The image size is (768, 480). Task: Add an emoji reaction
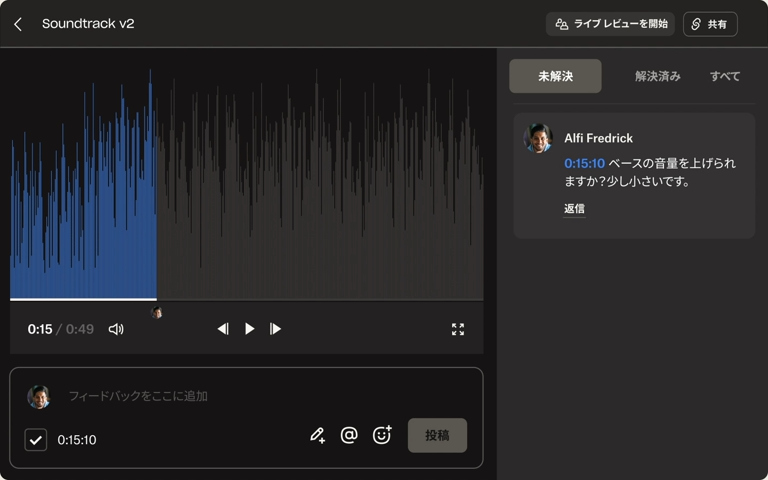[382, 434]
